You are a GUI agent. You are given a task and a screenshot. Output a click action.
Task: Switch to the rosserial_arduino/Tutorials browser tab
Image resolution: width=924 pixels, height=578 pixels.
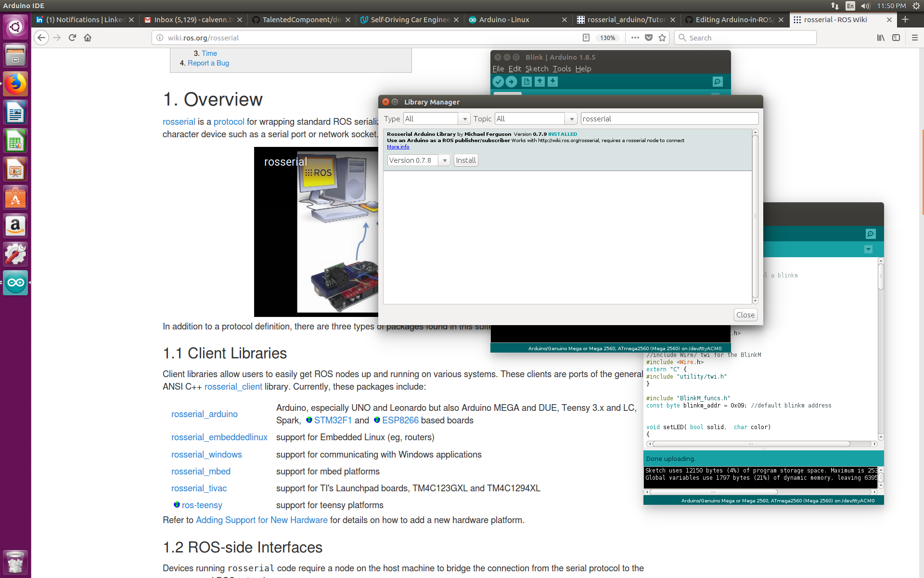626,20
